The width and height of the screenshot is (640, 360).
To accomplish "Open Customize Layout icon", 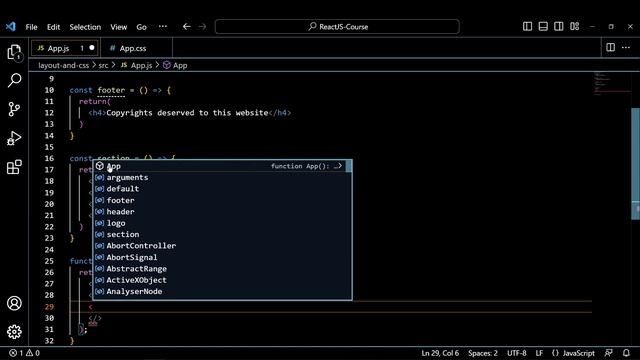I will pos(575,27).
